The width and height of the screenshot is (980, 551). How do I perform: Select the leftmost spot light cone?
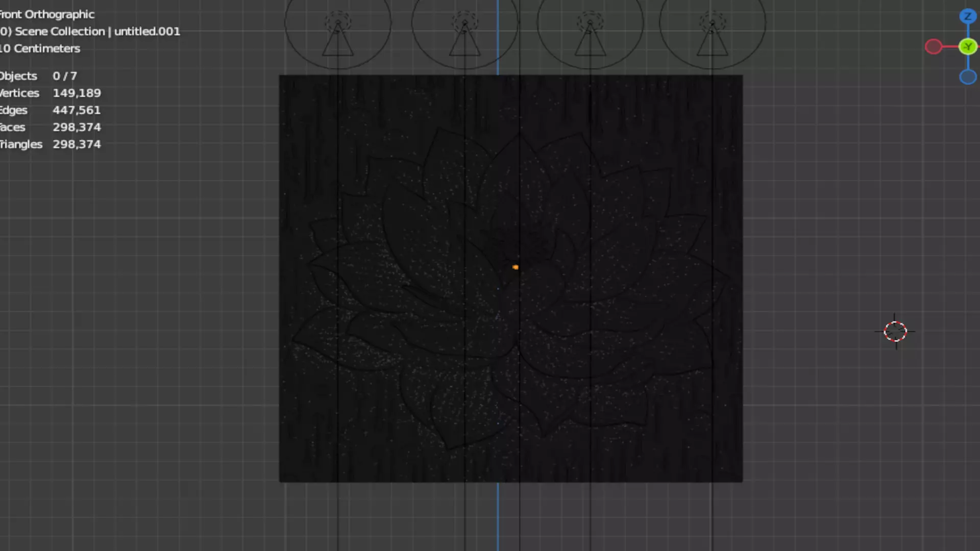[x=337, y=42]
